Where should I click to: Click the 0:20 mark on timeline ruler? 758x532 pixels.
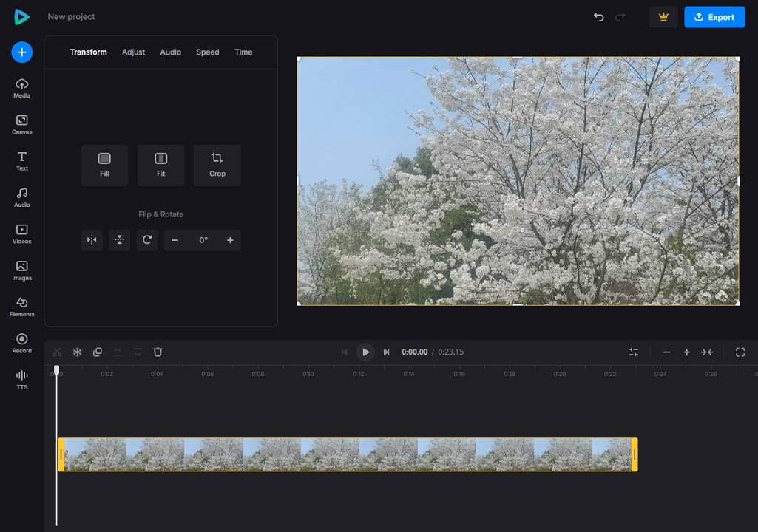click(x=559, y=374)
